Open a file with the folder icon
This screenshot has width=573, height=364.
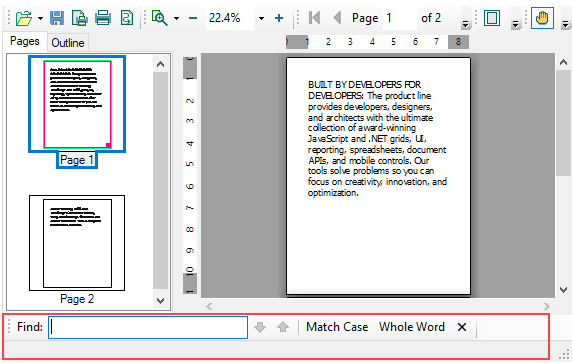pyautogui.click(x=24, y=18)
